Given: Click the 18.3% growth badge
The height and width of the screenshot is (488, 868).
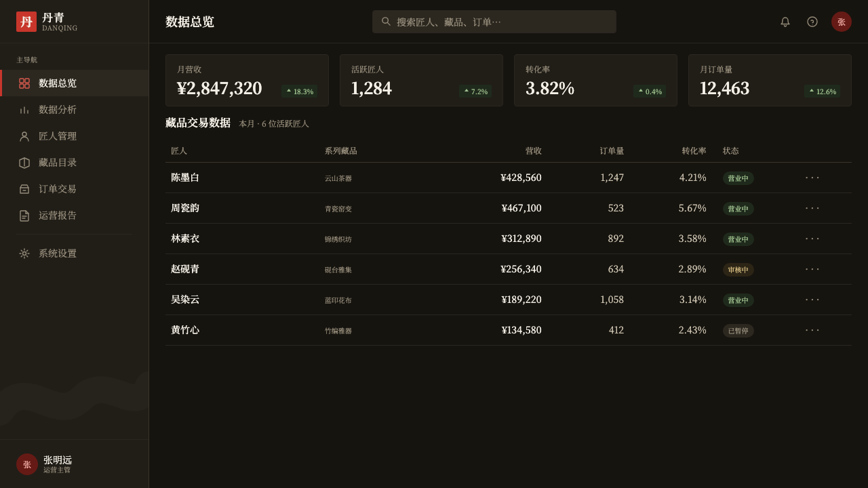Looking at the screenshot, I should pyautogui.click(x=299, y=91).
